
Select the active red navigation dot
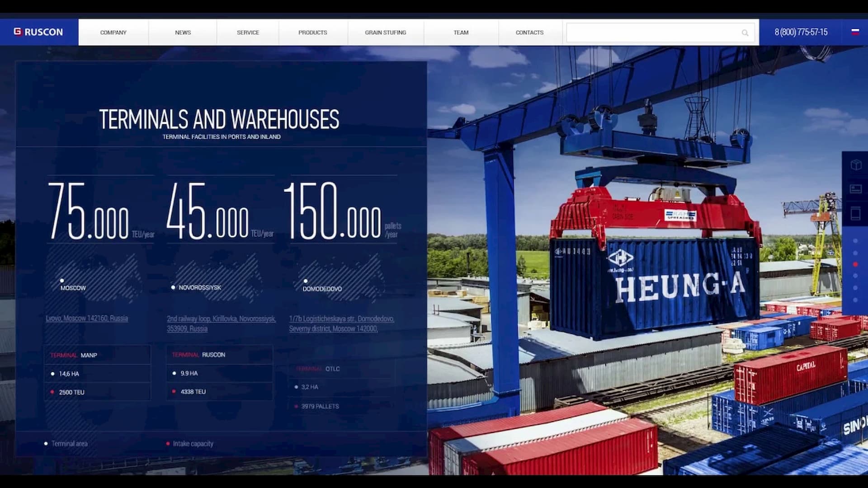855,264
